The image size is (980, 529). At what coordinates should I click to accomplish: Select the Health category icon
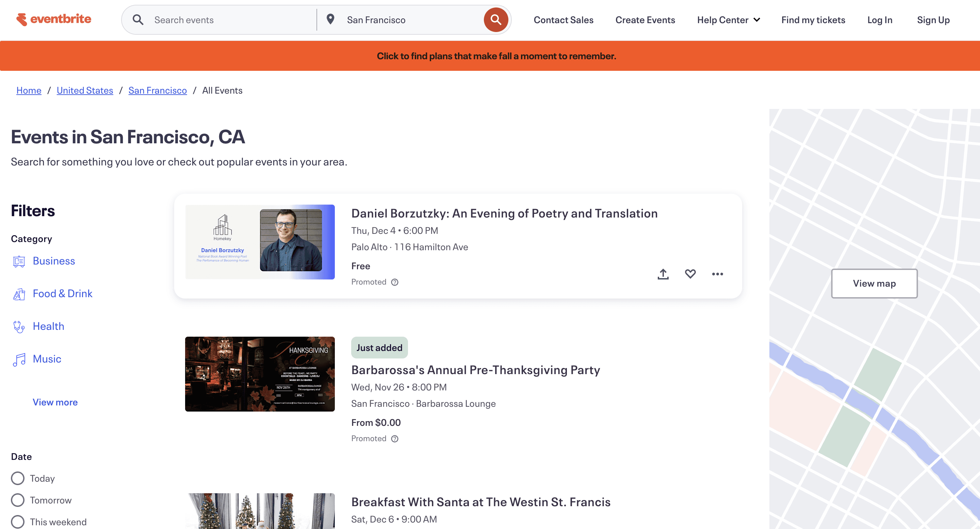pos(19,326)
